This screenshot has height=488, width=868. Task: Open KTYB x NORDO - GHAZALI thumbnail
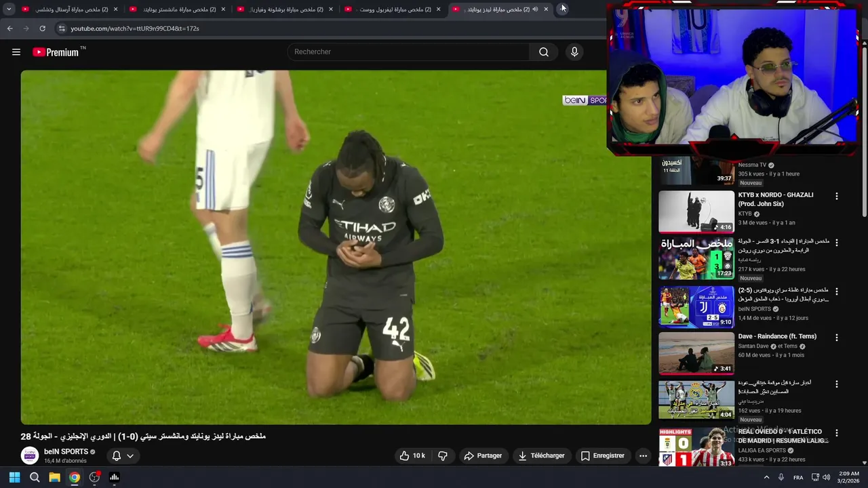[696, 212]
